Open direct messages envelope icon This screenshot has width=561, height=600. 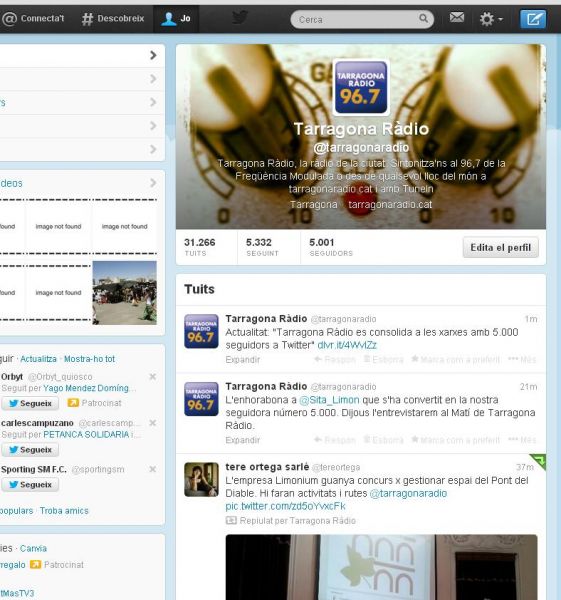pyautogui.click(x=457, y=18)
